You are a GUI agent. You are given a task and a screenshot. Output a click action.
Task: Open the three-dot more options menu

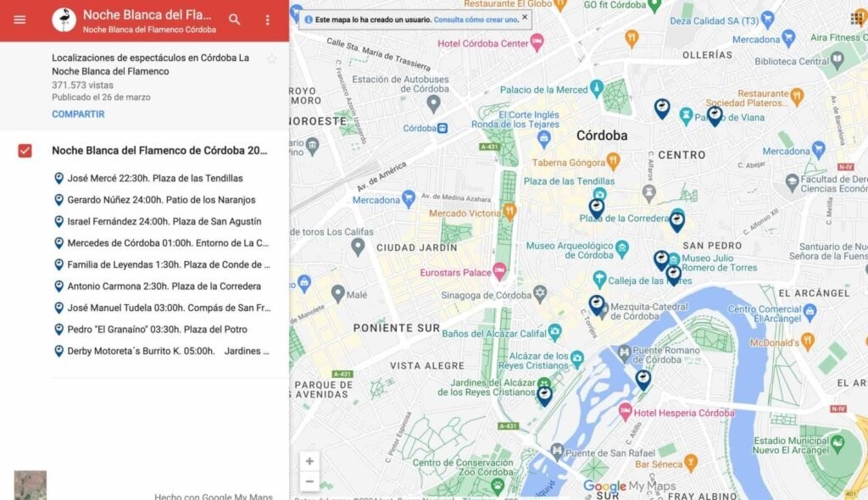point(268,19)
